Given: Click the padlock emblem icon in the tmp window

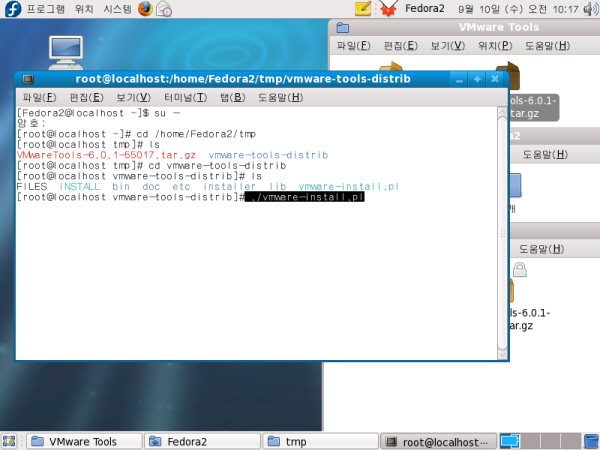Looking at the screenshot, I should [520, 269].
